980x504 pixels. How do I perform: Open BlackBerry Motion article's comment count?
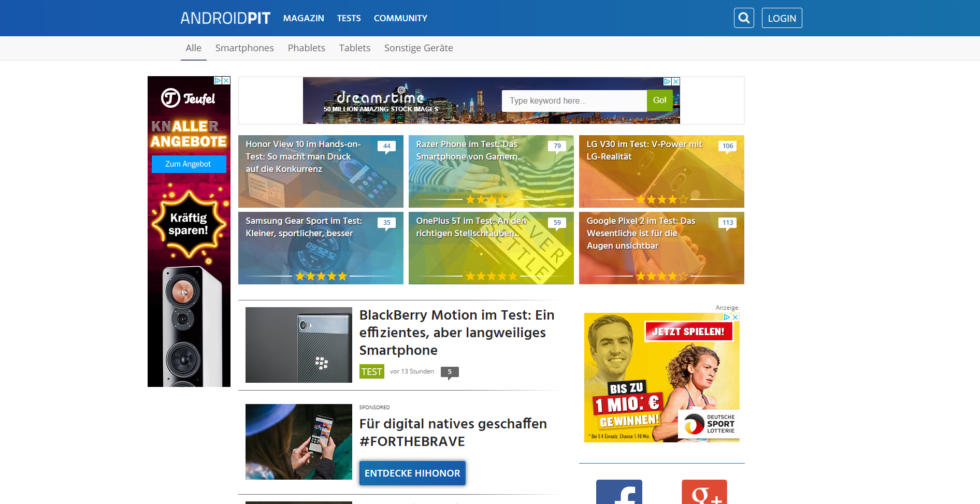point(449,372)
